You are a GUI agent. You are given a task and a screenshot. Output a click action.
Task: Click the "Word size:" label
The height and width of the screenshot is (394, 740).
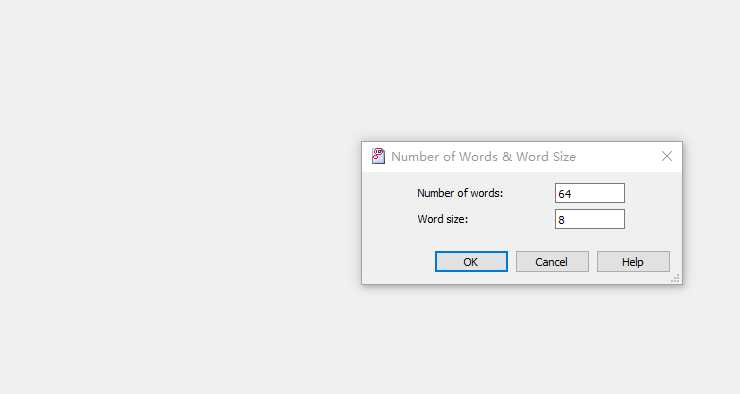tap(443, 219)
